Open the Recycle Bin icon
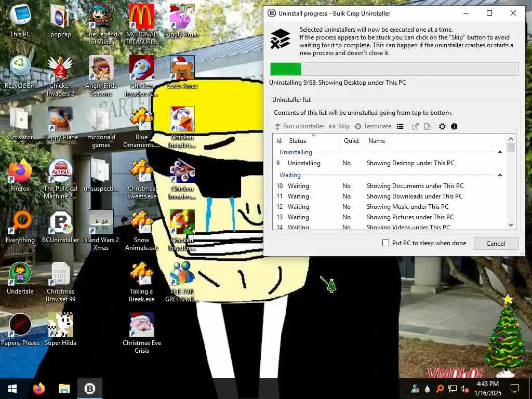 click(x=20, y=72)
